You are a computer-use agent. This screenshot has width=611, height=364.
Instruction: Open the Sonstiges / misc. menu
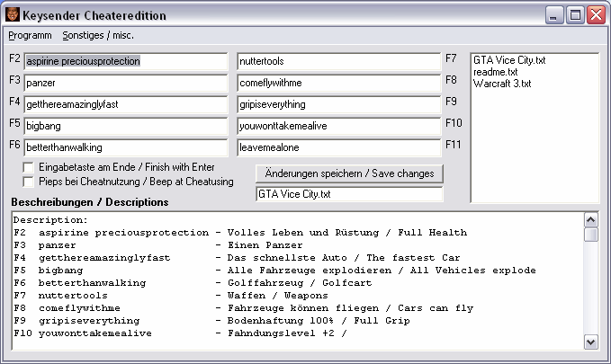[x=98, y=35]
